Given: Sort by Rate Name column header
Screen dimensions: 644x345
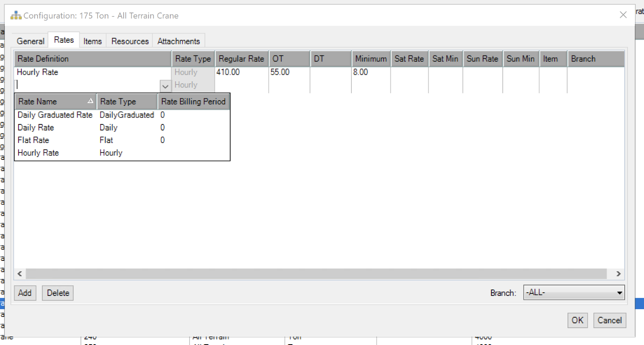Looking at the screenshot, I should (x=56, y=101).
